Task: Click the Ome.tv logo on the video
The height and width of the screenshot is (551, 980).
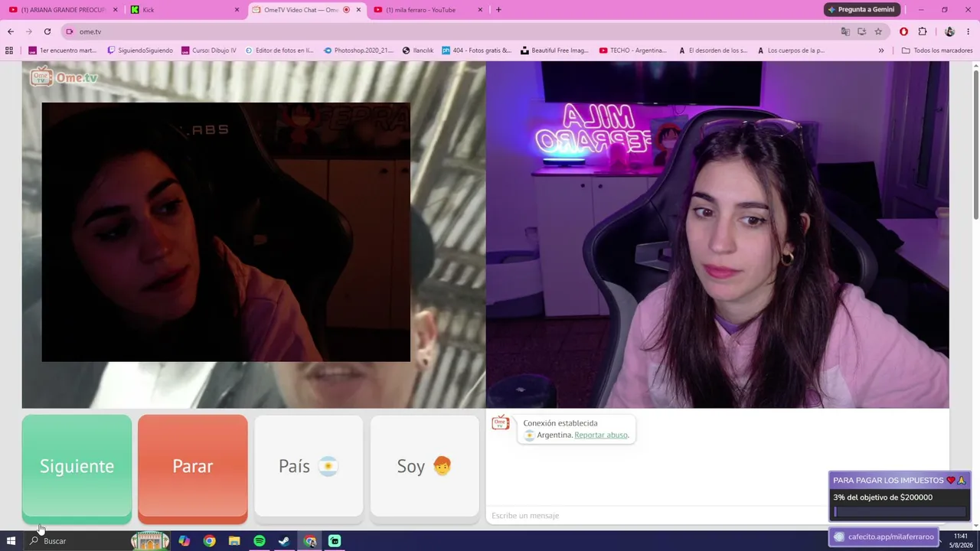Action: pos(64,77)
